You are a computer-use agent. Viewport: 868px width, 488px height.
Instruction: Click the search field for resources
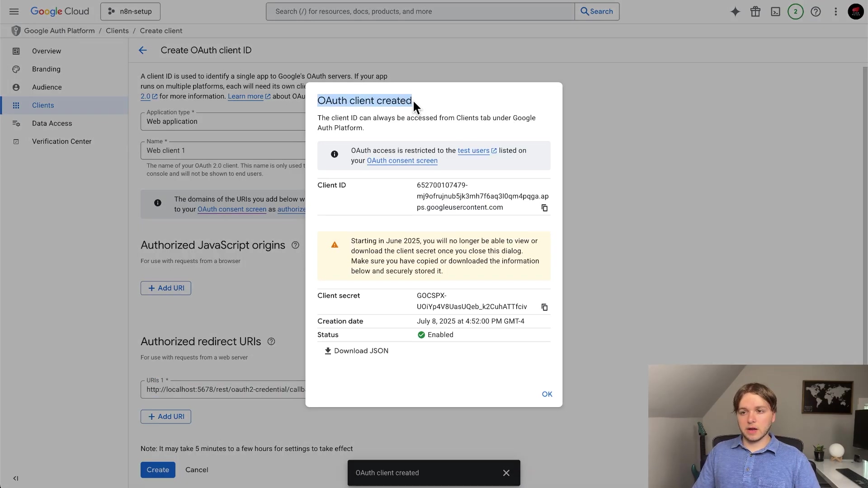pos(420,11)
